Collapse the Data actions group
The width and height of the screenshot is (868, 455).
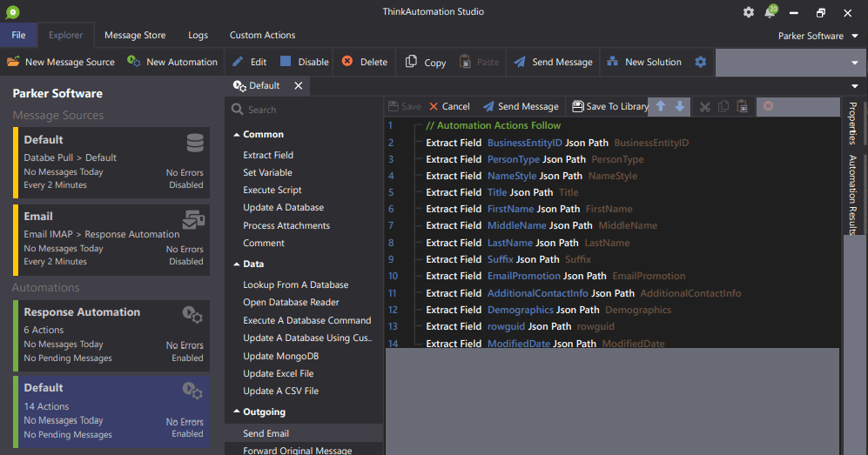[x=237, y=264]
